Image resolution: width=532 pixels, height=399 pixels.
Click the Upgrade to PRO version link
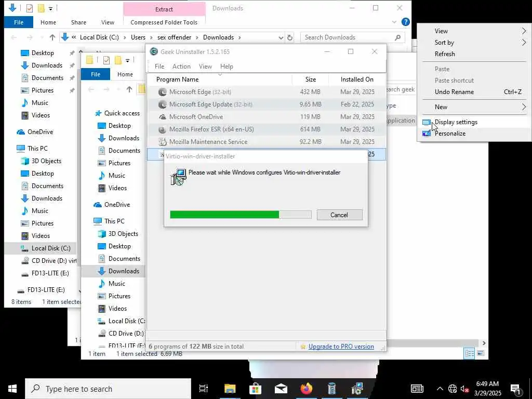click(341, 347)
